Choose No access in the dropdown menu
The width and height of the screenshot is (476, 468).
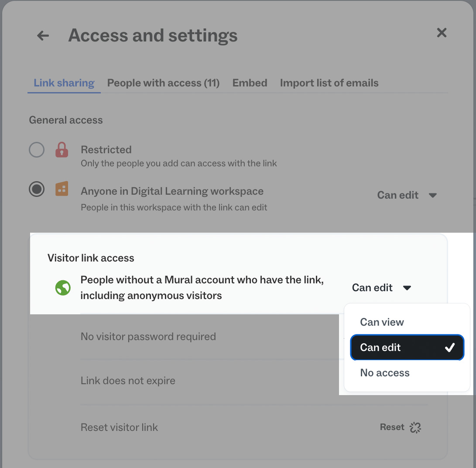point(384,373)
